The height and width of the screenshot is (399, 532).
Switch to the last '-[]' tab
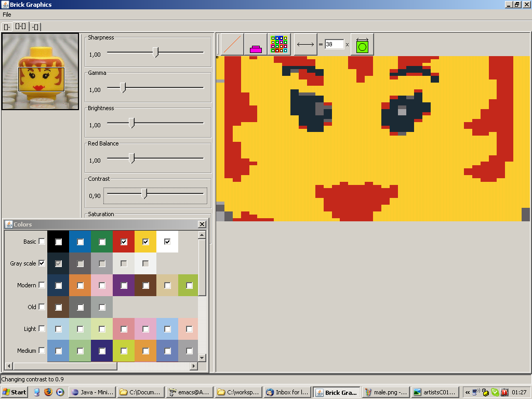(x=35, y=27)
